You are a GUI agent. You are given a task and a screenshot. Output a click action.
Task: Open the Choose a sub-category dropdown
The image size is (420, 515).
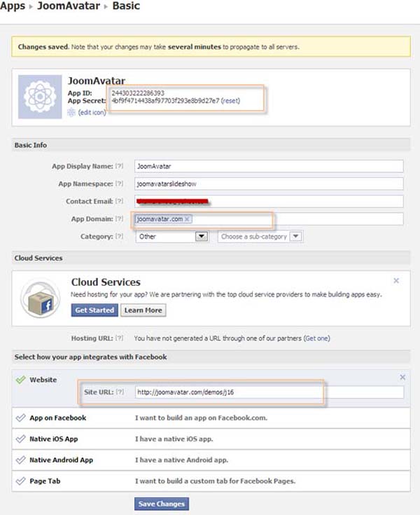coord(260,237)
